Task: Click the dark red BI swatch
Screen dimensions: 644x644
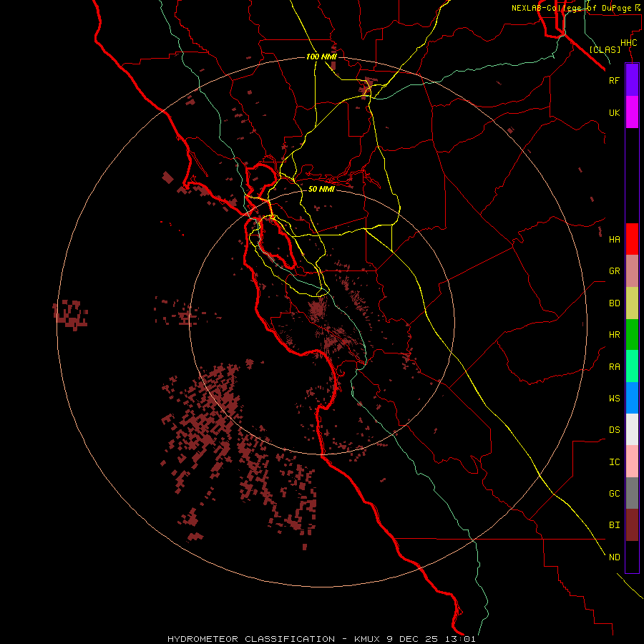Action: tap(632, 525)
